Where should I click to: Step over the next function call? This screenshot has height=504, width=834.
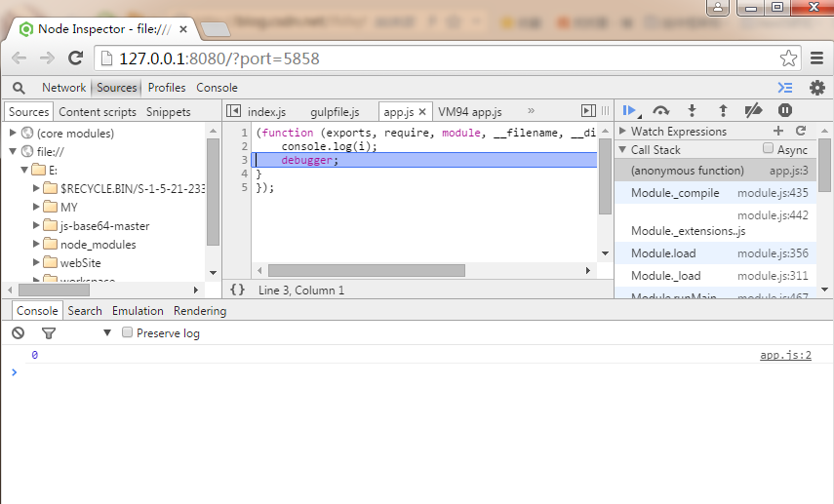pyautogui.click(x=661, y=111)
